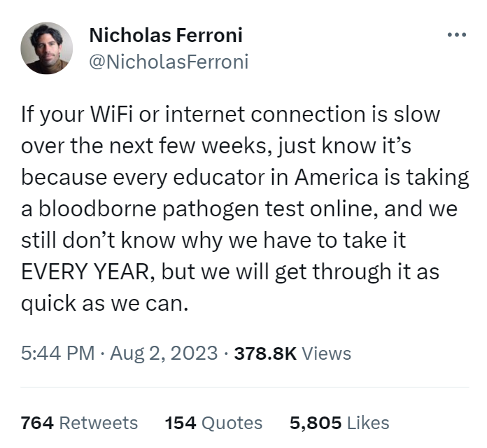Open the Quotes list label
Screen dimensions: 487x448
click(x=232, y=423)
